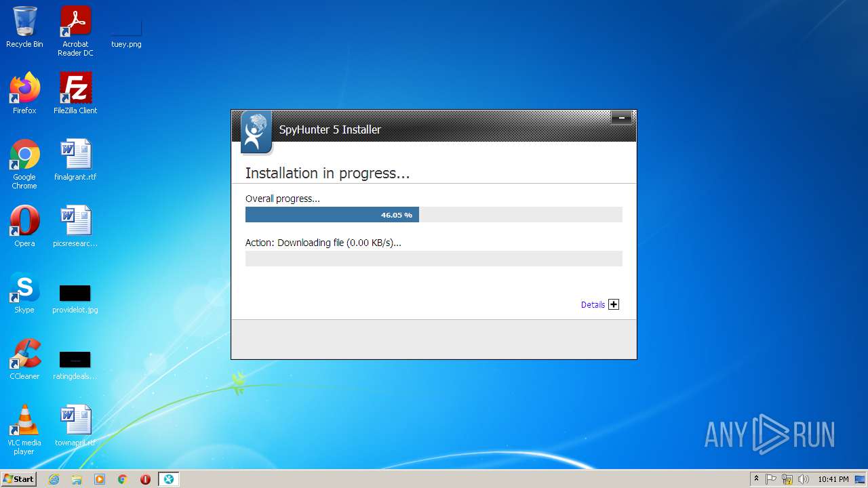Click the 'Installation in progress...' heading
Image resolution: width=868 pixels, height=488 pixels.
(328, 174)
